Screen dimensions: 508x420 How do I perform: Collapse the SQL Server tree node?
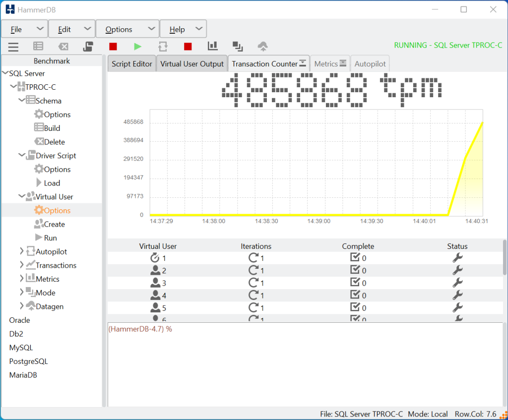tap(5, 73)
